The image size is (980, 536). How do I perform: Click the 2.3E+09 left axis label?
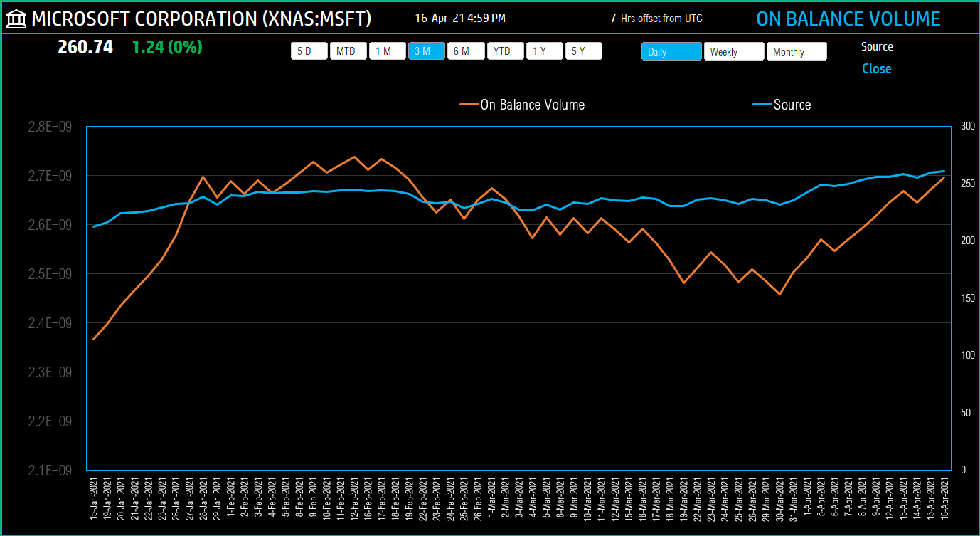[51, 372]
